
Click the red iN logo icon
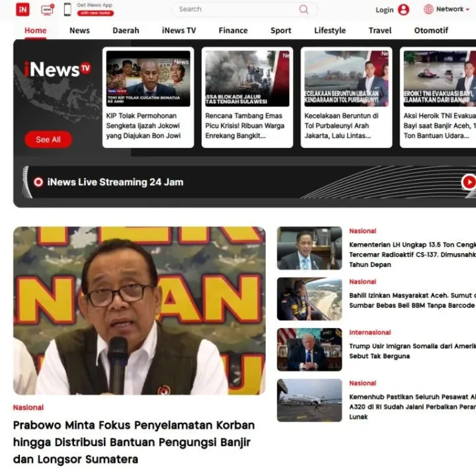[22, 9]
